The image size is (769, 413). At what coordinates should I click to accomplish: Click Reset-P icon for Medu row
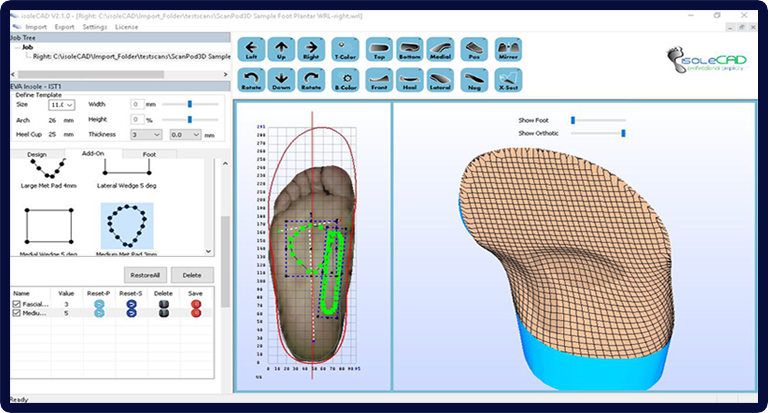tap(99, 313)
